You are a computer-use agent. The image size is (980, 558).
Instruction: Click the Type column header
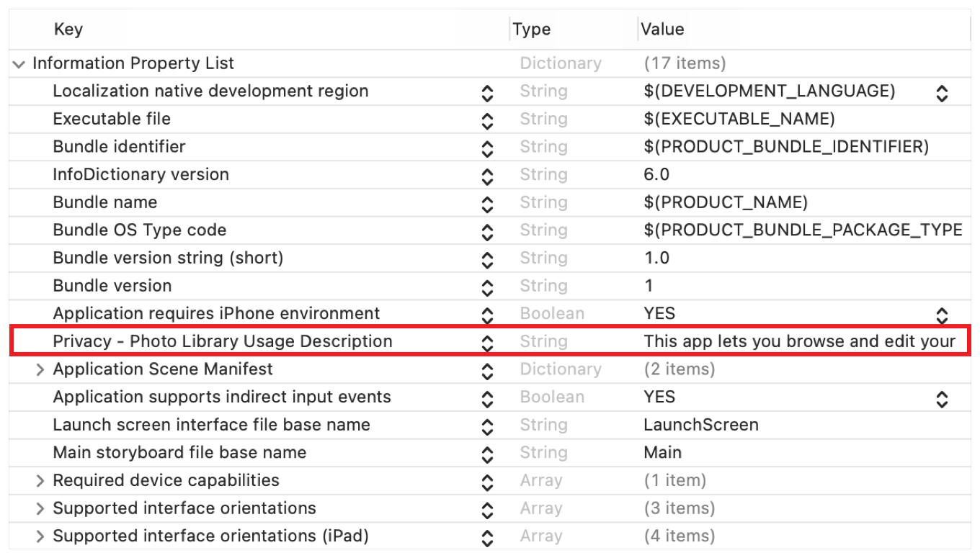pyautogui.click(x=532, y=30)
